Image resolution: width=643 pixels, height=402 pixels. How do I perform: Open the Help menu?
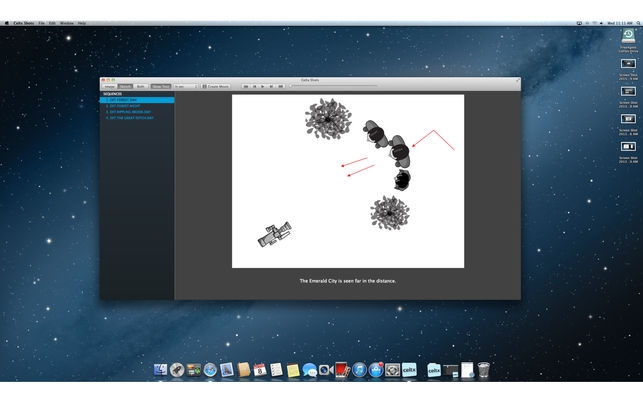tap(82, 23)
